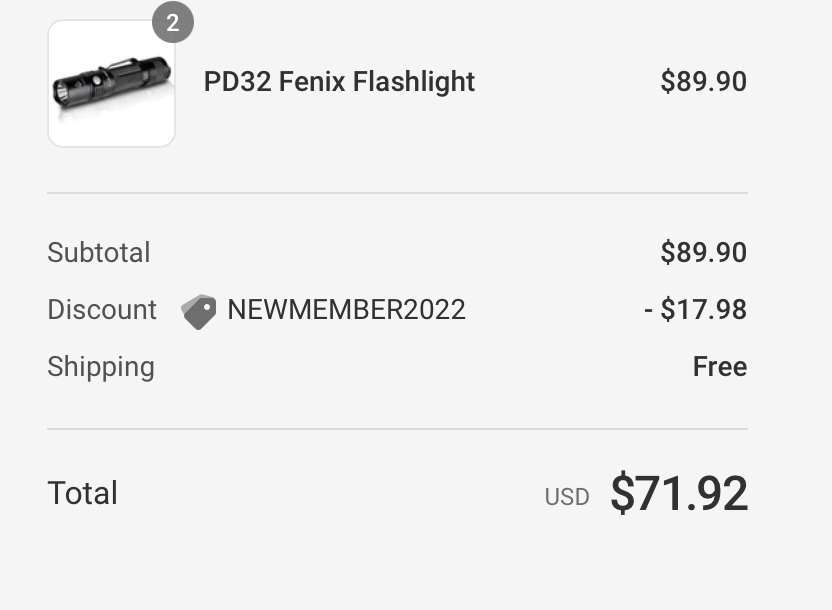Screen dimensions: 832x610
Task: Click the quantity badge showing 2
Action: (172, 23)
